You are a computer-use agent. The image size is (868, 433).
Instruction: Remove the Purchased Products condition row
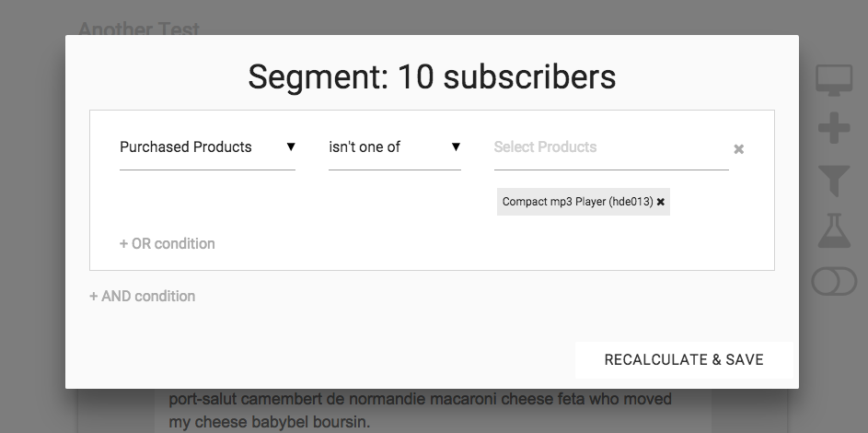(x=738, y=149)
